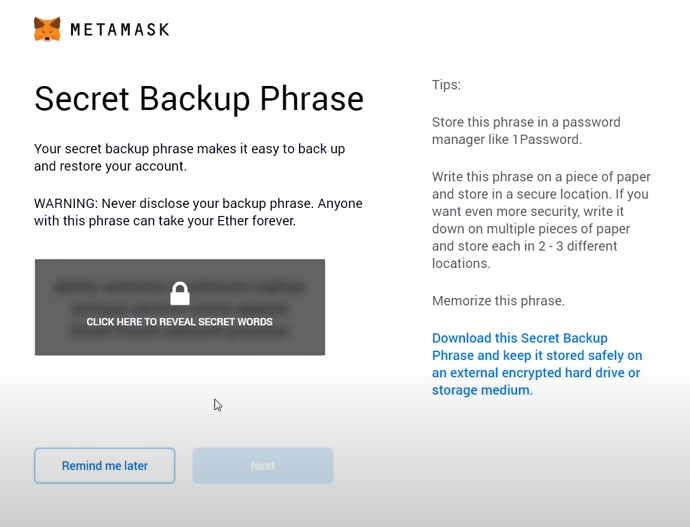Click the word "locations." in the paper tip
Image resolution: width=690 pixels, height=527 pixels.
coord(461,264)
